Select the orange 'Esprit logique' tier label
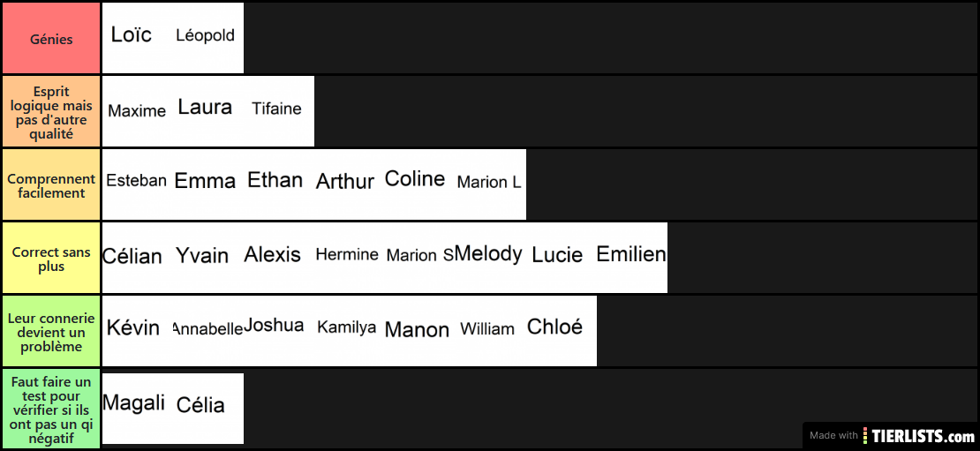Screen dimensions: 980x451 (x=51, y=111)
